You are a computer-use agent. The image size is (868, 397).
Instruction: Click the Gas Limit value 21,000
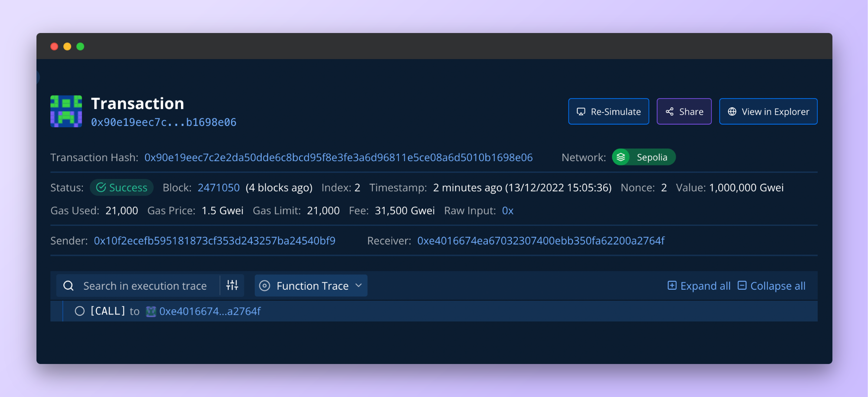(323, 211)
